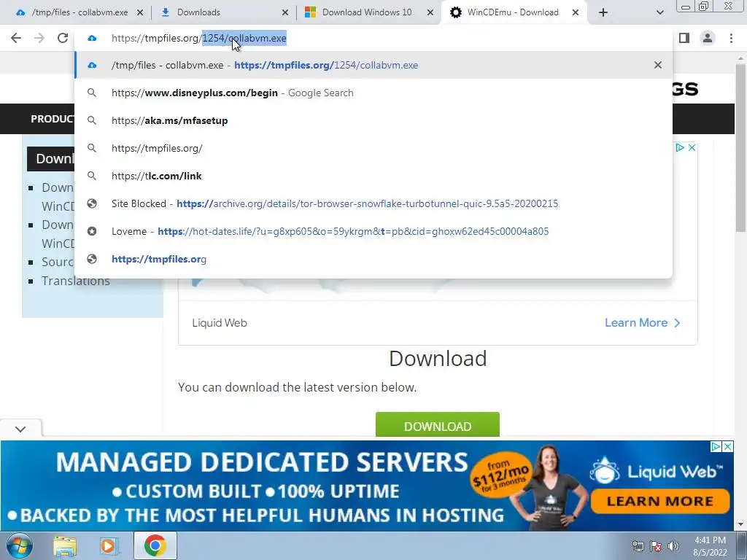
Task: Open the Chrome three-dot menu
Action: tap(731, 38)
